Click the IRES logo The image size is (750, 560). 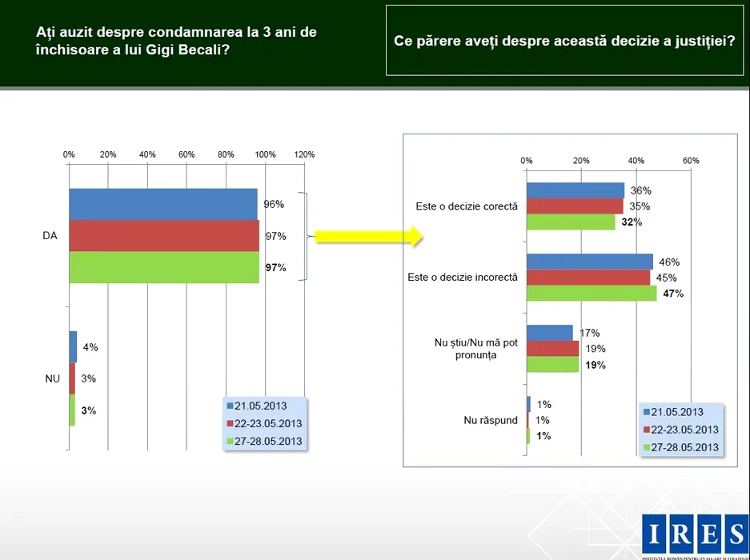click(x=694, y=534)
